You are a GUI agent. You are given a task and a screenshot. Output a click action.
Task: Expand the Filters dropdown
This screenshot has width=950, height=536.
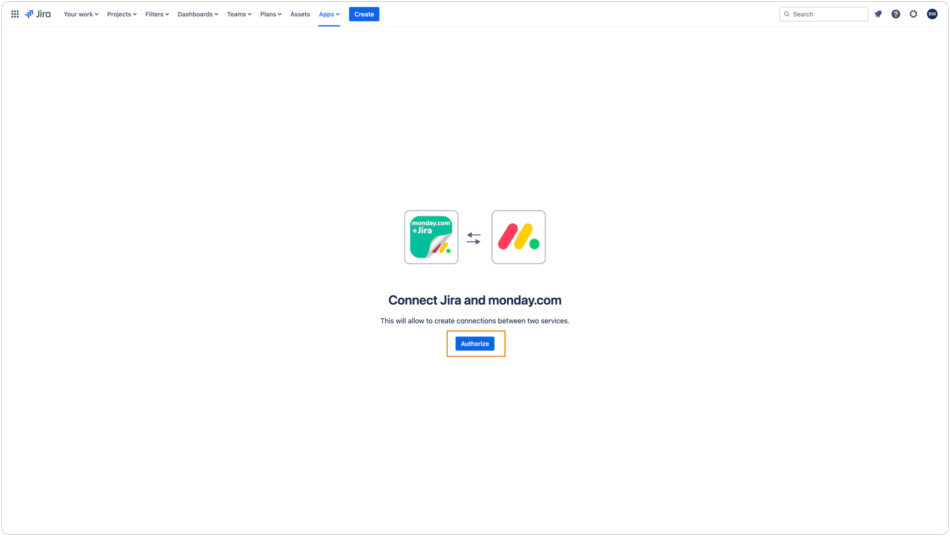(x=157, y=14)
